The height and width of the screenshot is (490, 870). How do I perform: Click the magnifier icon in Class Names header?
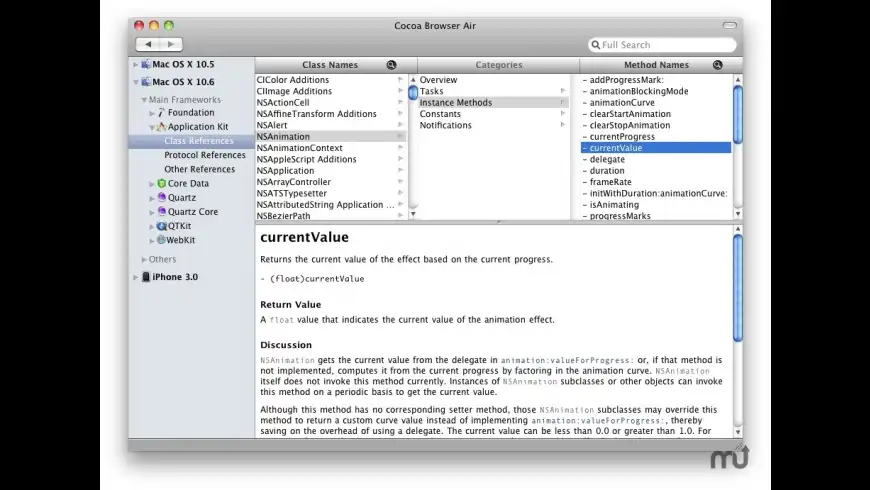pos(391,65)
